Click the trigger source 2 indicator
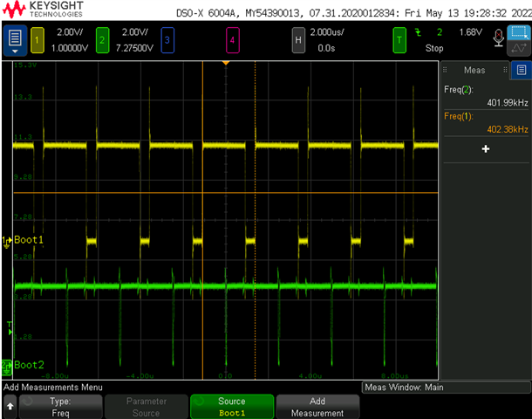The image size is (532, 419). [x=440, y=32]
